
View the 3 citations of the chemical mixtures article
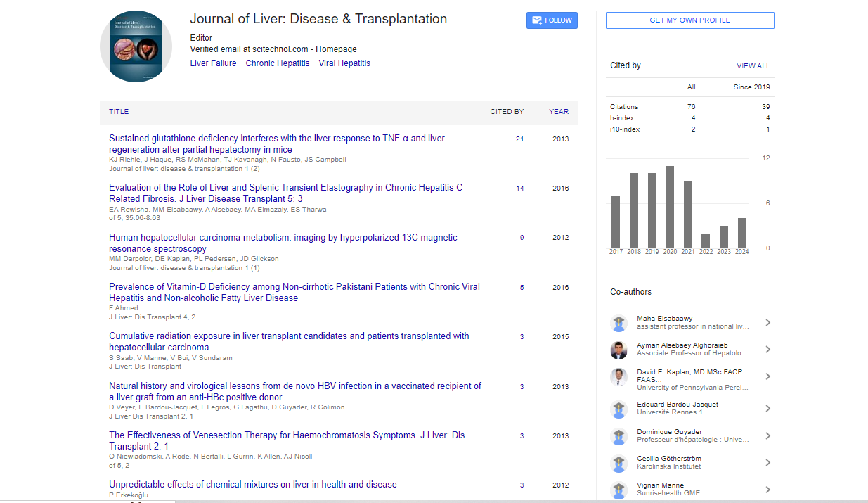click(x=522, y=485)
